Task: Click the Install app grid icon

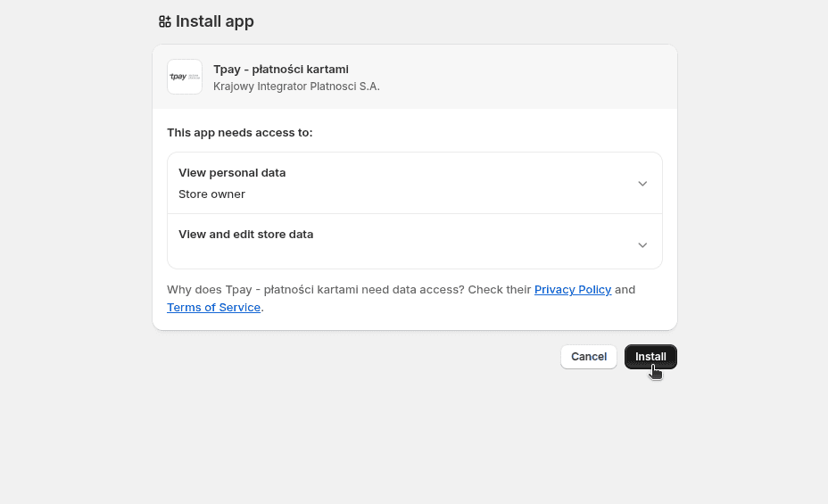Action: [165, 21]
